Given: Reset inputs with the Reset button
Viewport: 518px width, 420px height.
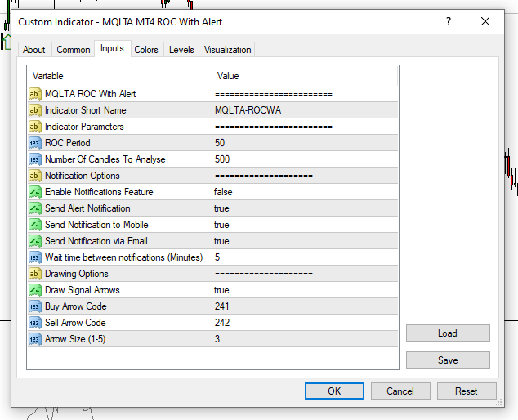Looking at the screenshot, I should pyautogui.click(x=467, y=391).
